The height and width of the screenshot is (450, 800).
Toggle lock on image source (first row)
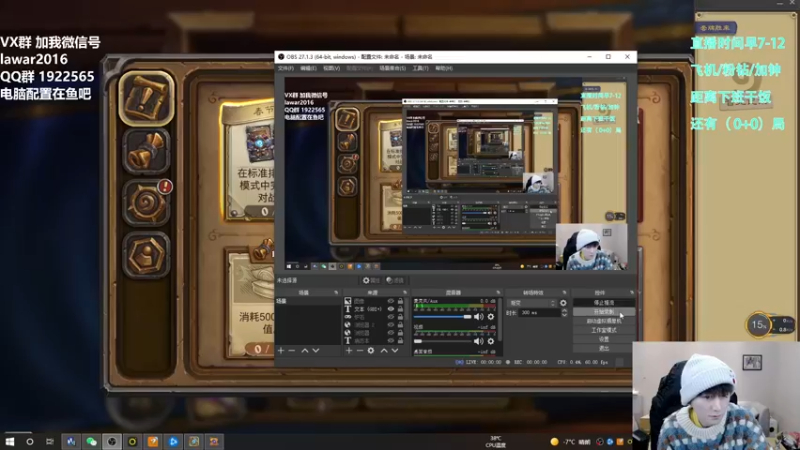coord(401,301)
